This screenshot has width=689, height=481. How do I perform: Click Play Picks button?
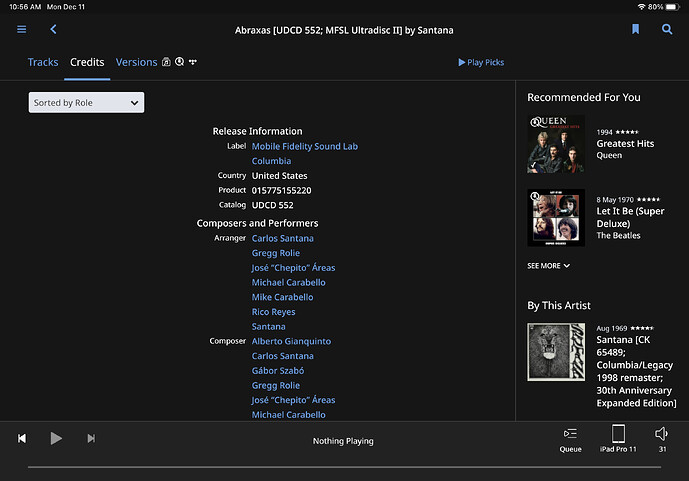click(481, 62)
